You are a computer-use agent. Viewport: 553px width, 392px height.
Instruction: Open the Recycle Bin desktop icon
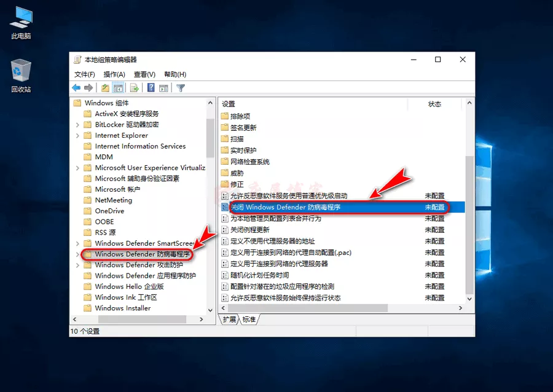pyautogui.click(x=21, y=75)
